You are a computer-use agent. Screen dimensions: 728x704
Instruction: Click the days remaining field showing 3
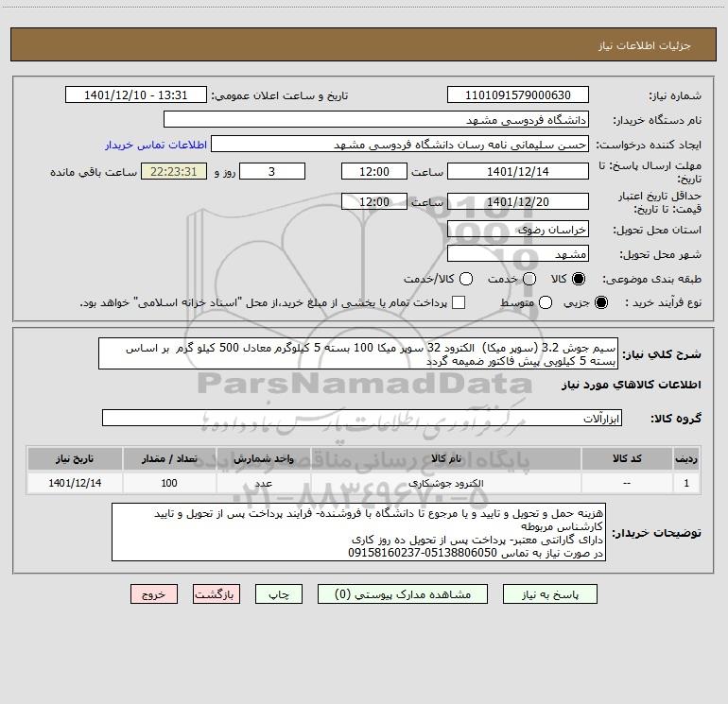tap(272, 171)
